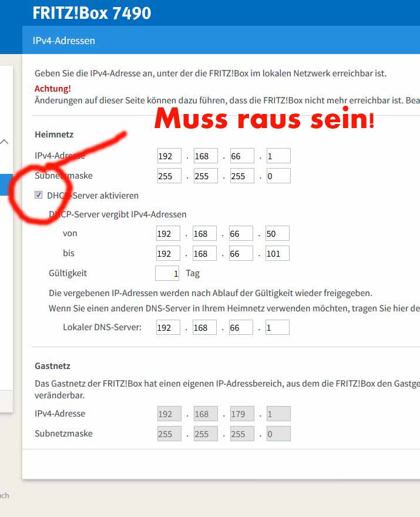Edit DHCP 'bis' third octet field

(241, 254)
